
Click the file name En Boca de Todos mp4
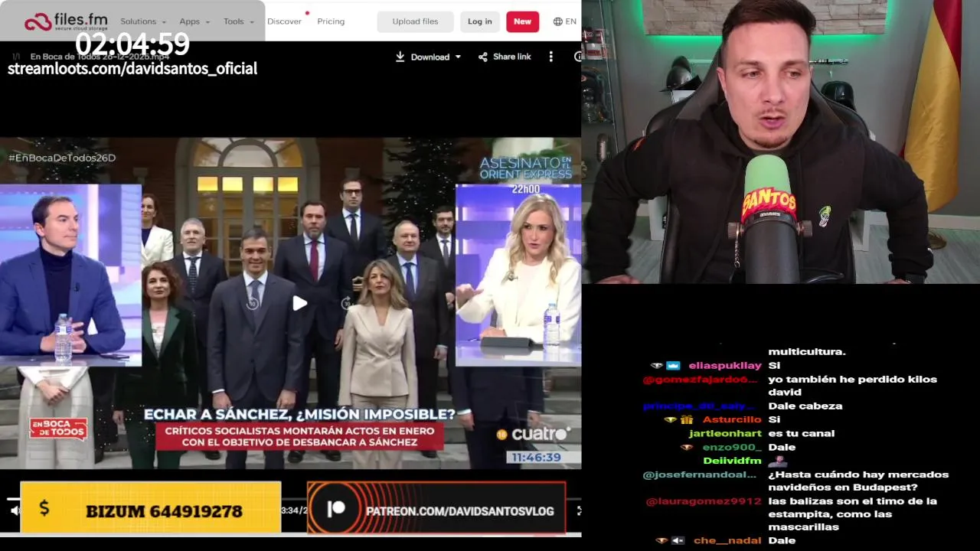(100, 57)
